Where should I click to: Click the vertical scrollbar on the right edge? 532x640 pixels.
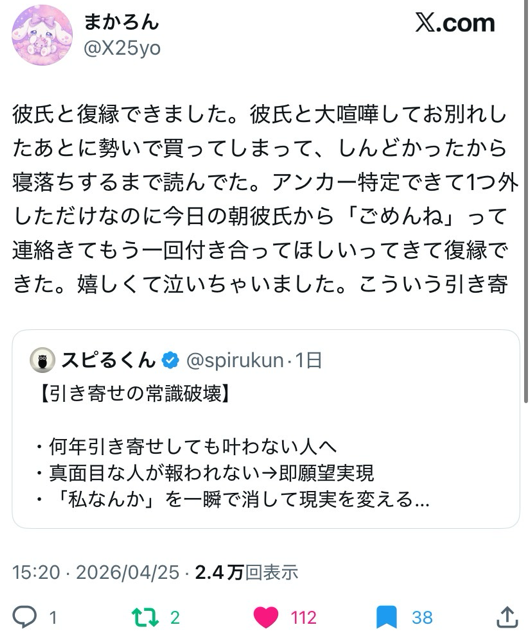coord(526,202)
